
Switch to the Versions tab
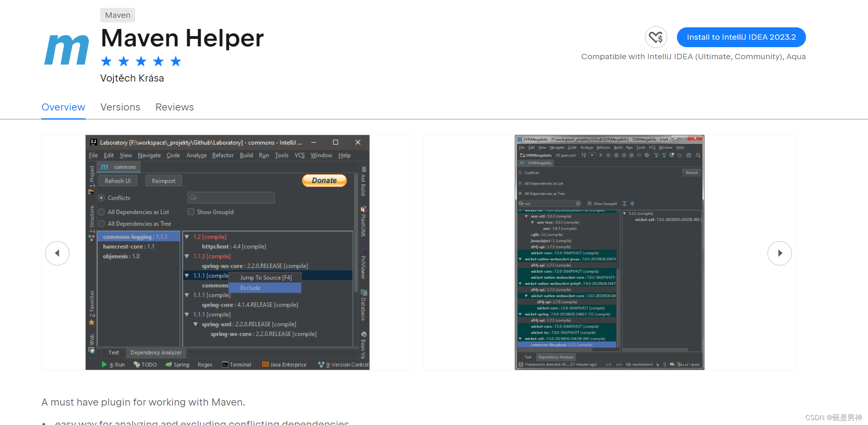(x=120, y=107)
